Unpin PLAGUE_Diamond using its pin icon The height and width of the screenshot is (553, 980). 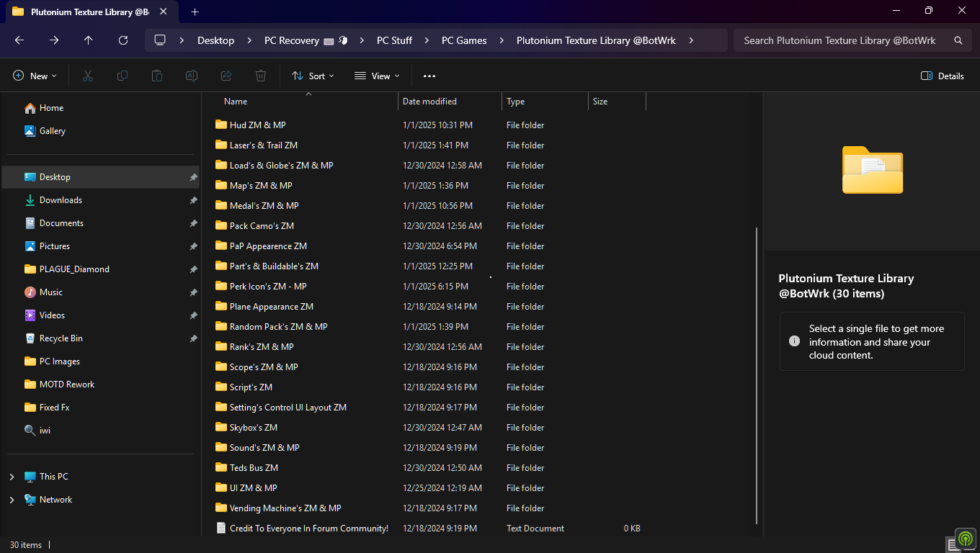193,269
